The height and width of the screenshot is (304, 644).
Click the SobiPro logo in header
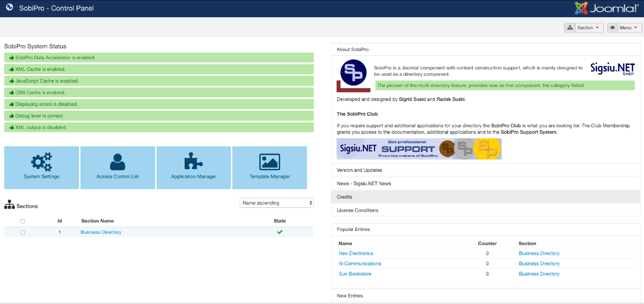tap(10, 8)
